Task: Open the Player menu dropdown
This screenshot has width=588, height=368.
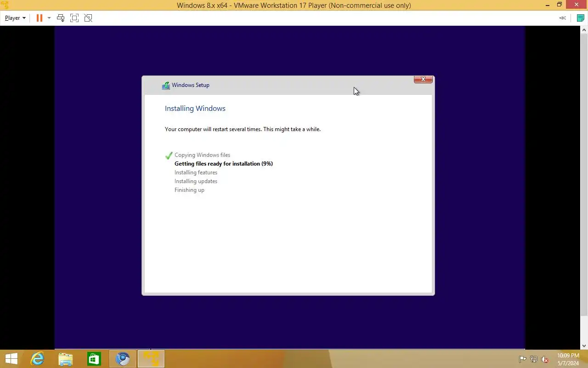Action: tap(15, 18)
